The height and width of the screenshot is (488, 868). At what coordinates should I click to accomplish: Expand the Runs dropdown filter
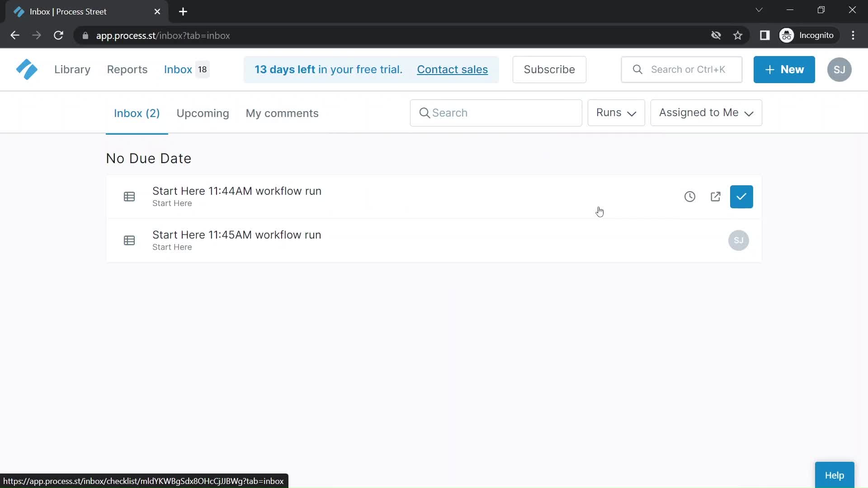coord(616,112)
